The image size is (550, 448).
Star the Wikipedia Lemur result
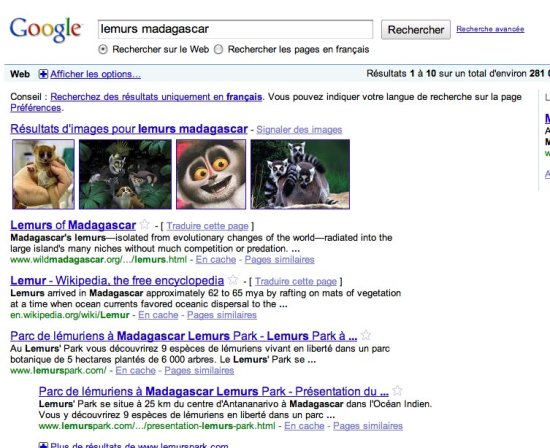tap(233, 280)
